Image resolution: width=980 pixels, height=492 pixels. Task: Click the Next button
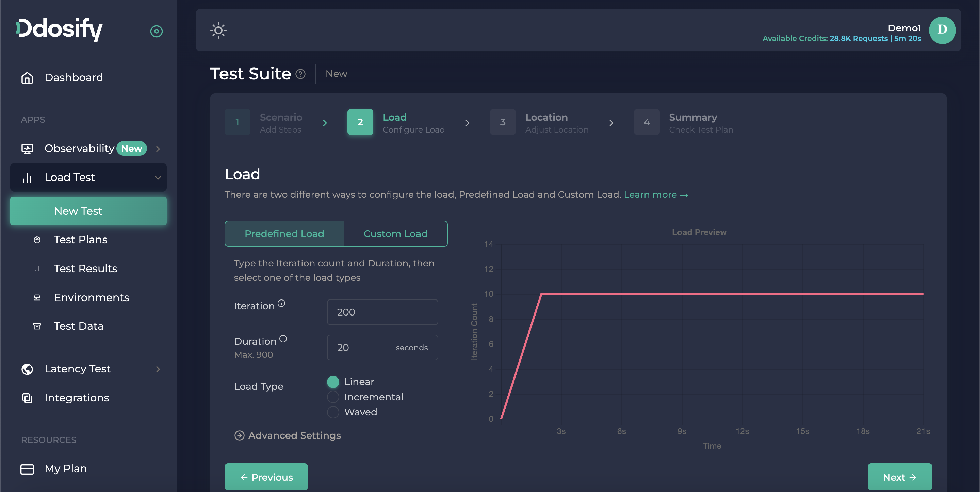(899, 477)
